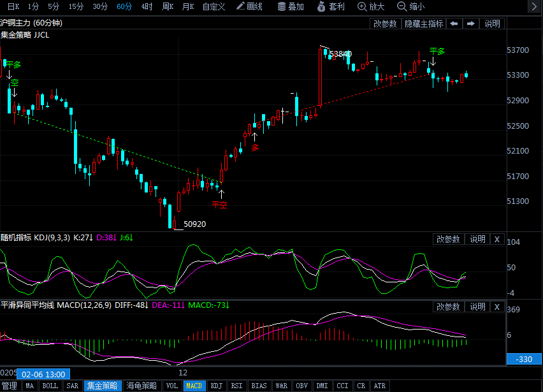
Task: Select the 集金策略 indicator tab
Action: [x=103, y=386]
